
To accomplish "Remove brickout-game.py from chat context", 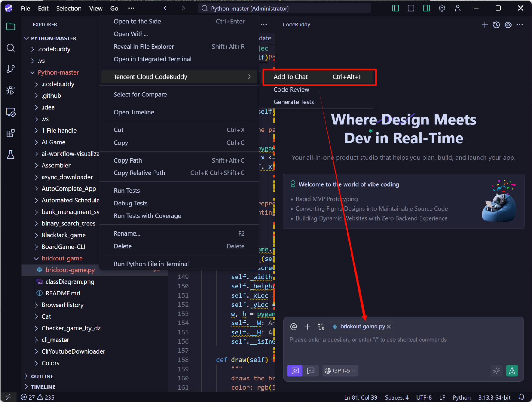I will click(x=389, y=327).
